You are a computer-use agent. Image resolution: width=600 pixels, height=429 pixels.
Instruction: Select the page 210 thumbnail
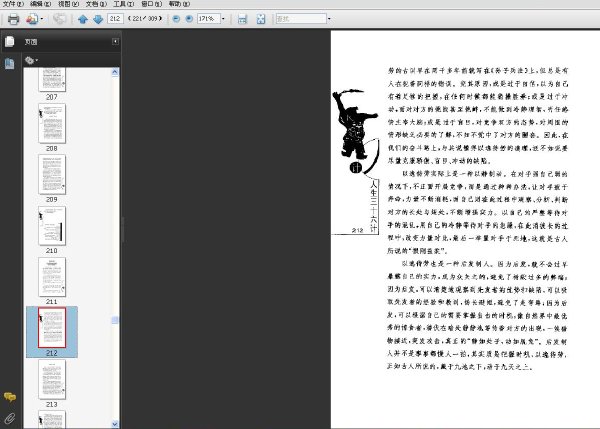tap(52, 226)
